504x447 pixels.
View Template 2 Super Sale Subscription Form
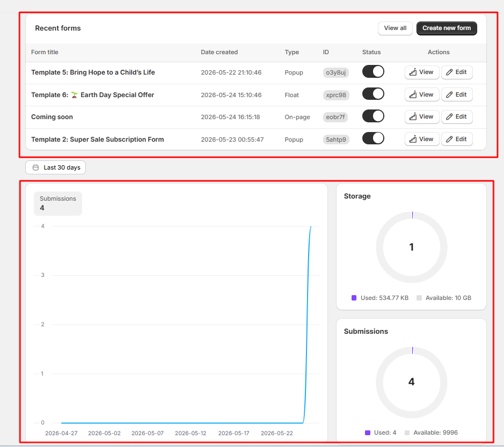click(422, 139)
